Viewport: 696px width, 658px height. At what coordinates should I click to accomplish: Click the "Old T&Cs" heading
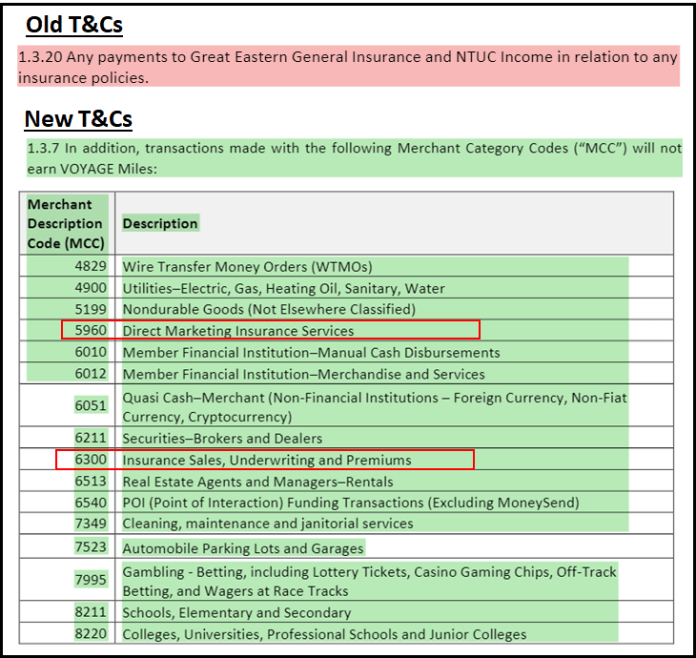(x=73, y=25)
